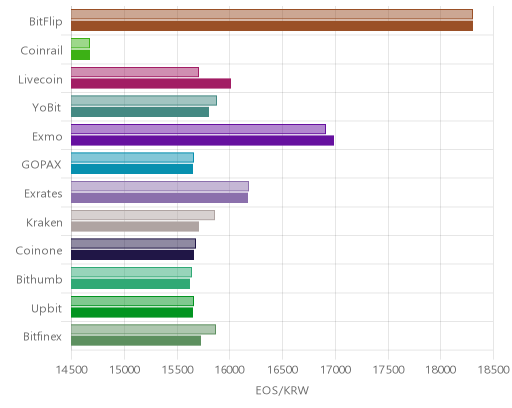Click the Bitfinex axis label
512x408 pixels.
click(42, 336)
